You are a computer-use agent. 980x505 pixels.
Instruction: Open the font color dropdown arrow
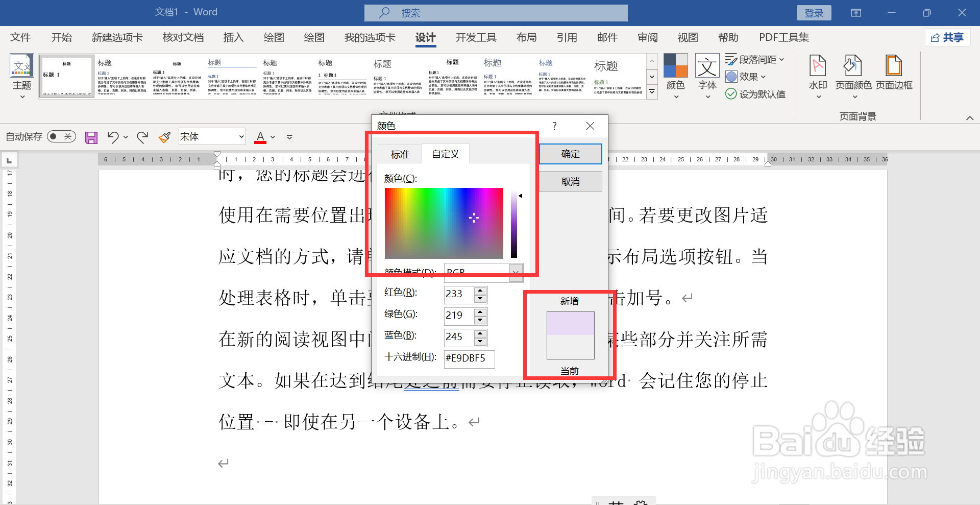pos(273,137)
